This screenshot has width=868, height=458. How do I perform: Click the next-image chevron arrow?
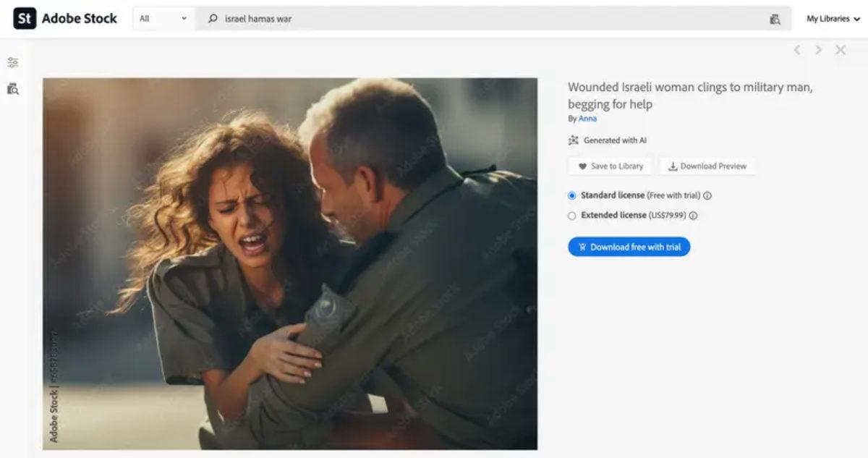tap(818, 49)
